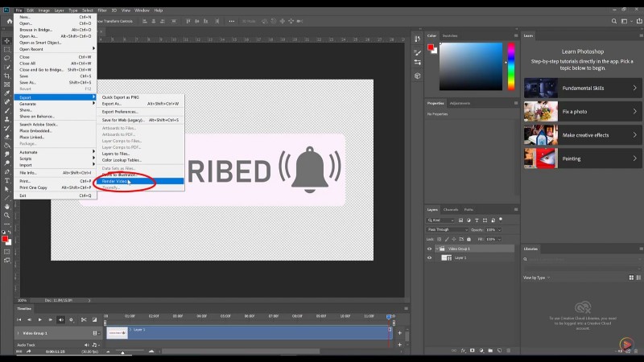Click the Render Video arrow in timeline footer
The width and height of the screenshot is (644, 362).
(29, 352)
